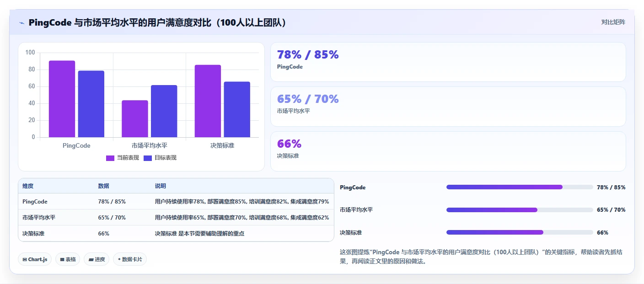Toggle the 目标表现 legend swatch
Image resolution: width=644 pixels, height=284 pixels.
click(148, 158)
